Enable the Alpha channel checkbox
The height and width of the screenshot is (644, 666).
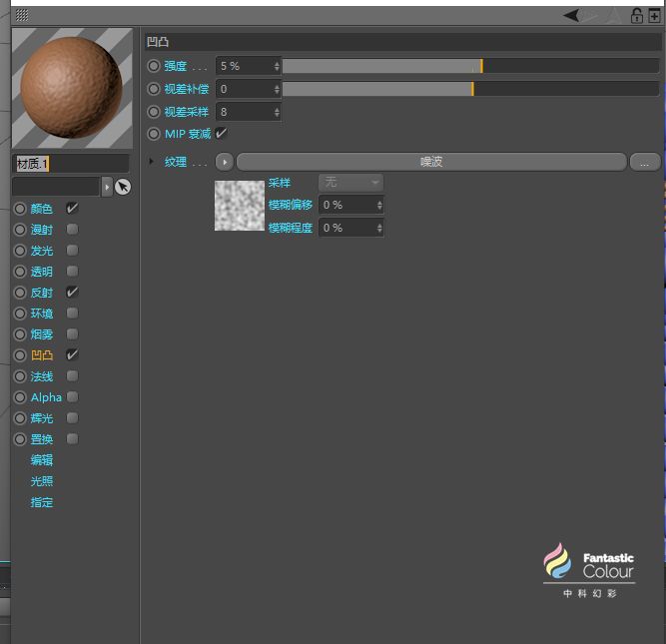click(x=72, y=397)
